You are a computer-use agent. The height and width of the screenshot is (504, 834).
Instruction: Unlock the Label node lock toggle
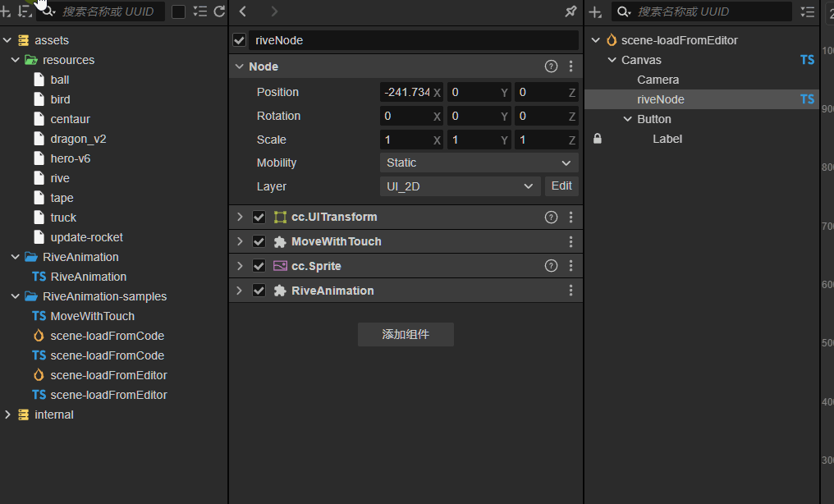pos(597,139)
